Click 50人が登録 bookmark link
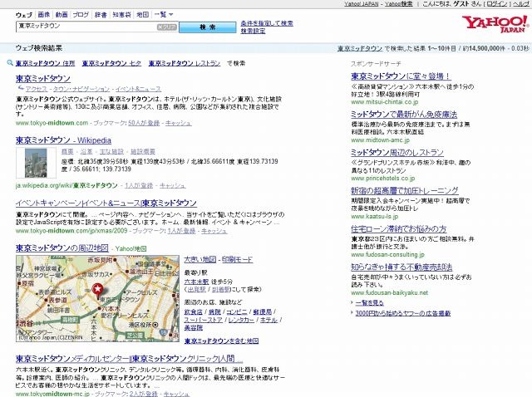532x397 pixels. (144, 123)
